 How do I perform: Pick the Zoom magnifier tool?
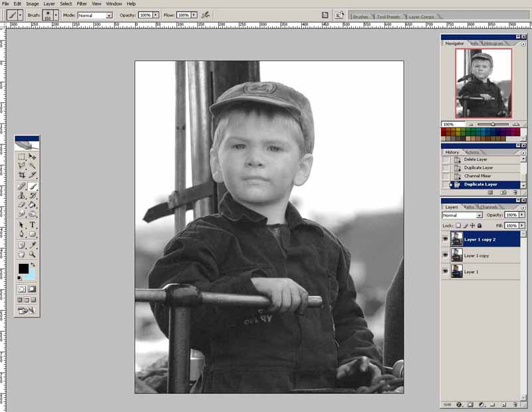coord(33,254)
